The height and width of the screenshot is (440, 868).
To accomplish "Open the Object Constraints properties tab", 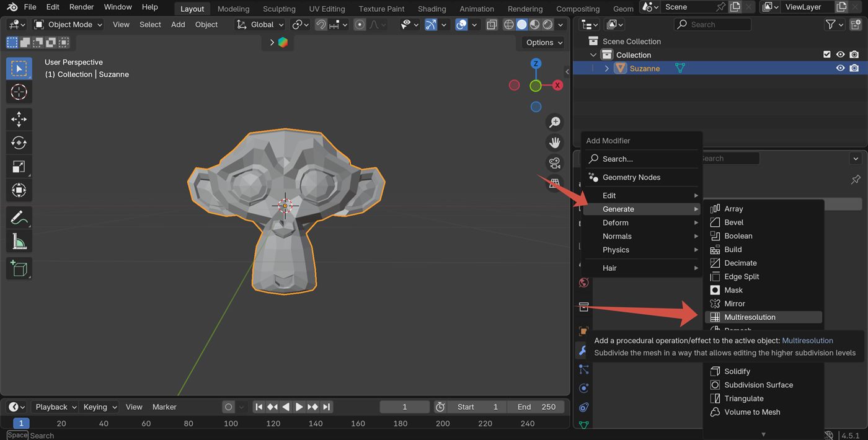I will (583, 408).
